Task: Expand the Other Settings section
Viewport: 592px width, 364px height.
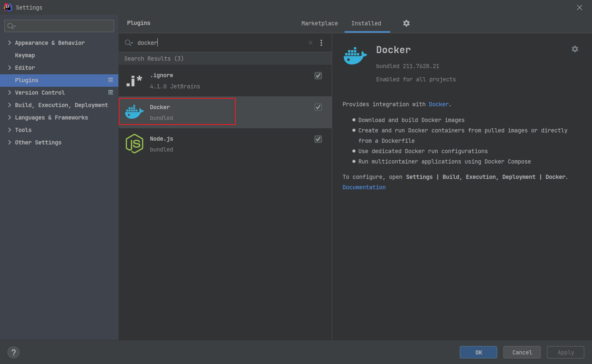Action: pos(10,142)
